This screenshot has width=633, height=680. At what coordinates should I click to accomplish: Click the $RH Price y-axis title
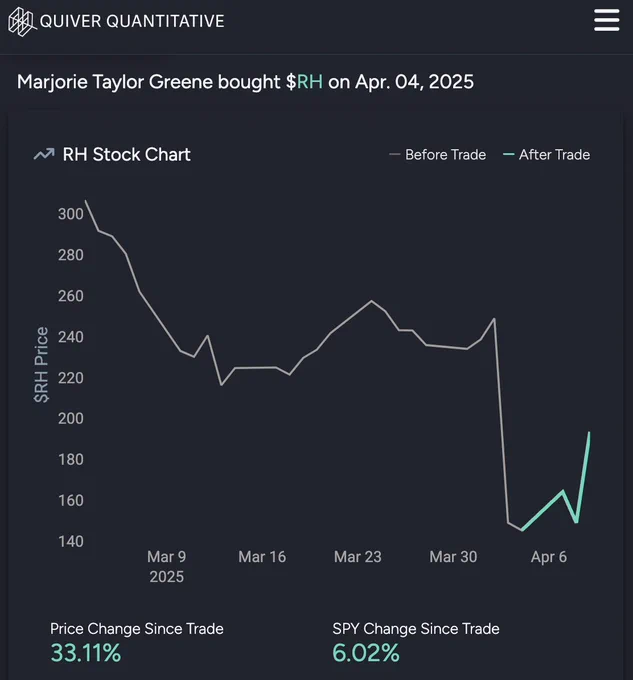click(41, 365)
